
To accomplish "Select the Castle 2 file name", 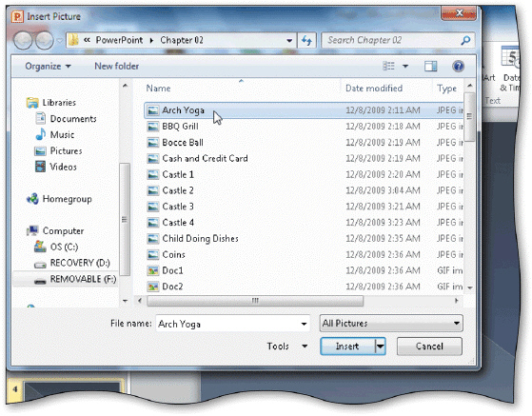I will pyautogui.click(x=178, y=190).
